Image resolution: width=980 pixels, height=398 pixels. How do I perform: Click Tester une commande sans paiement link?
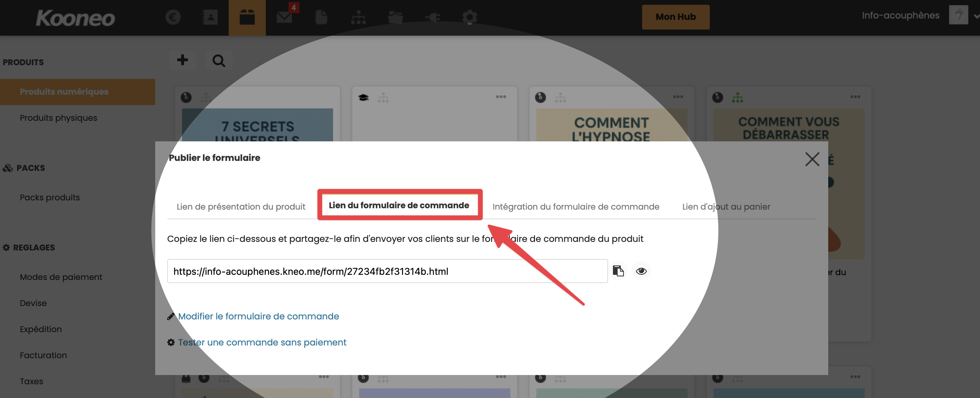(x=262, y=342)
